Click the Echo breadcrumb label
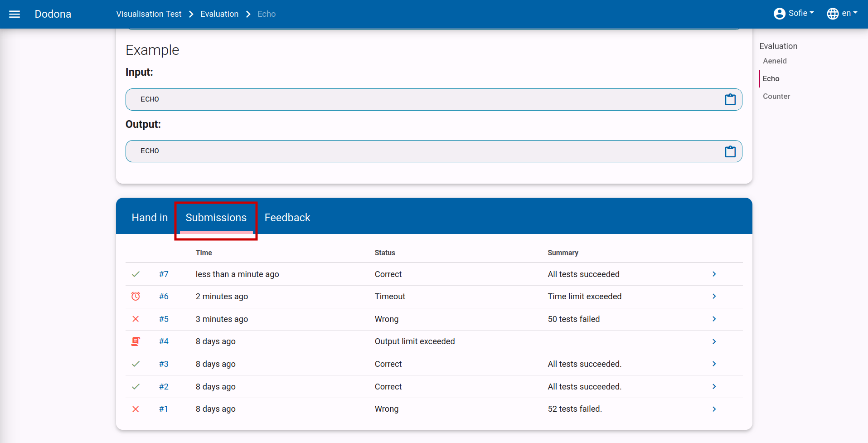868x443 pixels. tap(267, 14)
